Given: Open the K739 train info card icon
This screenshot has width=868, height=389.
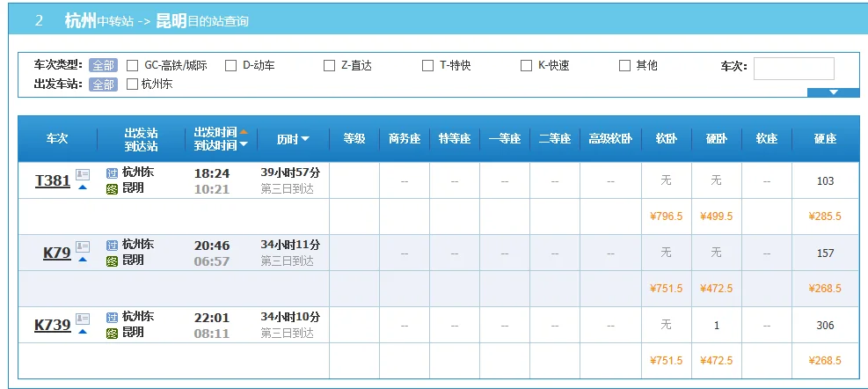Looking at the screenshot, I should point(83,319).
